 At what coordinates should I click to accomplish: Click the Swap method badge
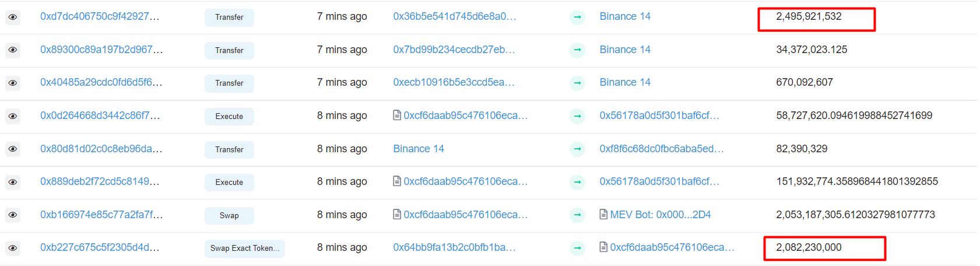(229, 216)
